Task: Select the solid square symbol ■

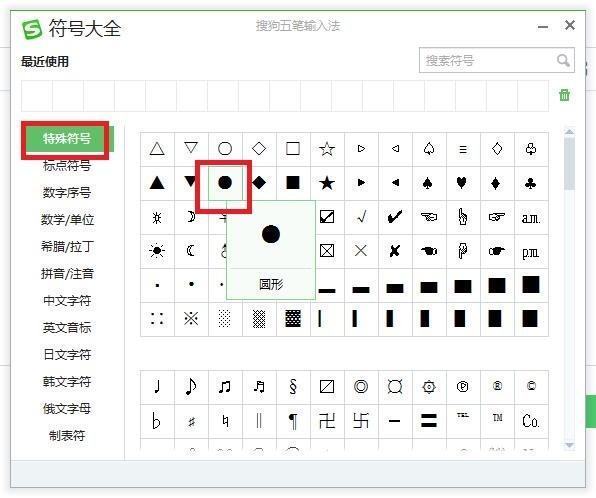Action: tap(293, 183)
